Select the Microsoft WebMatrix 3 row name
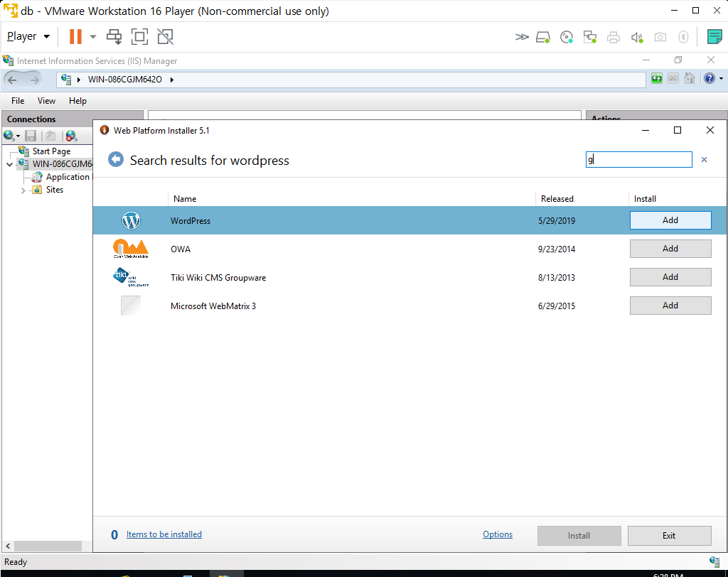The image size is (728, 577). [x=213, y=306]
